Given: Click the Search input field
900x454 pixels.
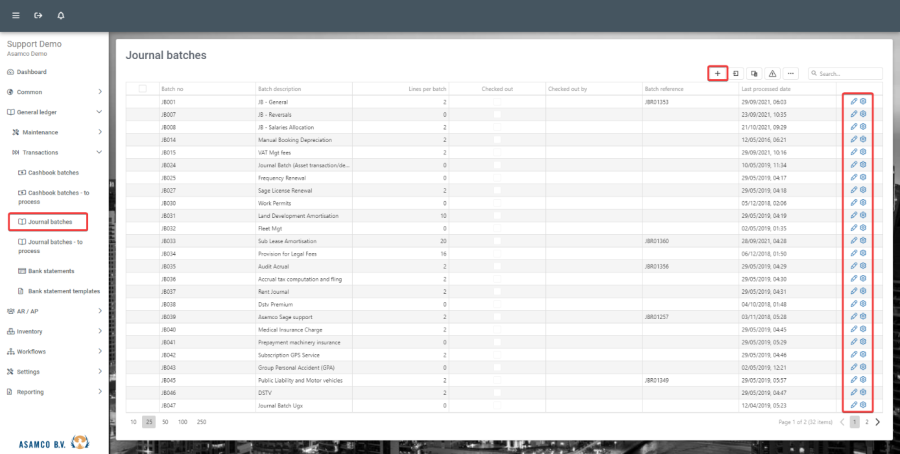Looking at the screenshot, I should point(848,73).
